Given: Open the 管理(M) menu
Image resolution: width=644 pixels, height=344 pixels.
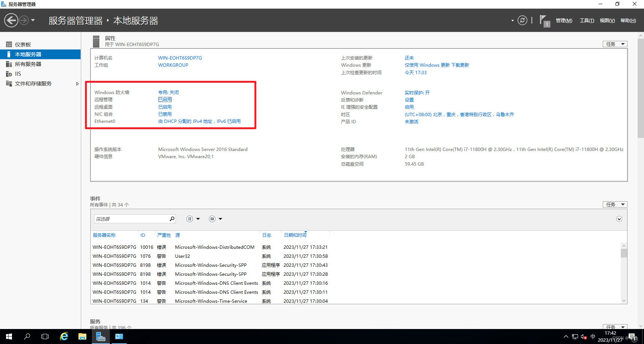Looking at the screenshot, I should pos(564,21).
